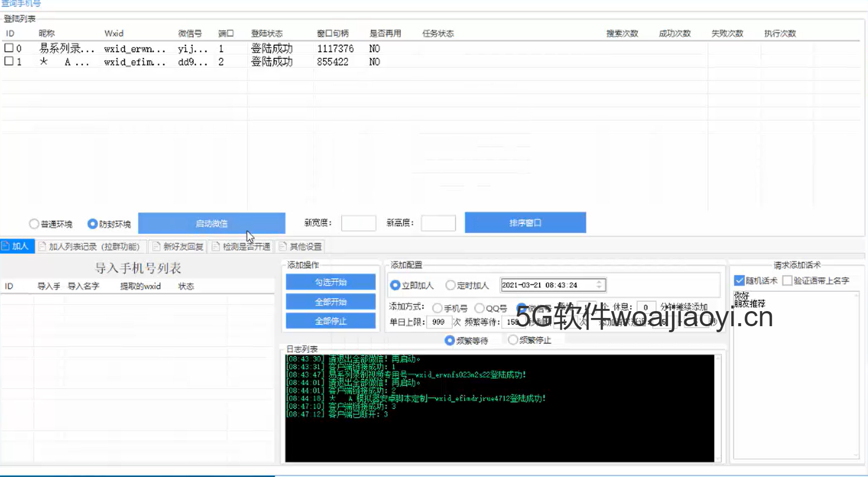The width and height of the screenshot is (868, 477).
Task: Open the 加人列表记录 (拉群功能) tab
Action: click(90, 246)
